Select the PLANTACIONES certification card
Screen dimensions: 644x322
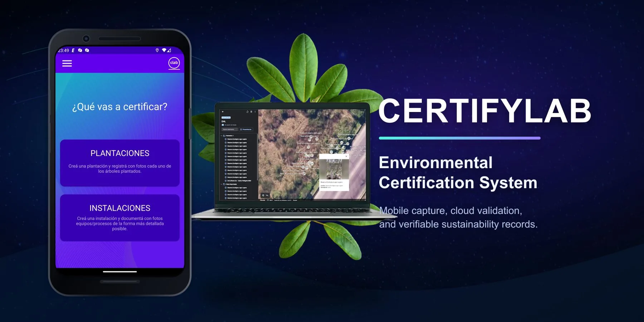[x=120, y=163]
